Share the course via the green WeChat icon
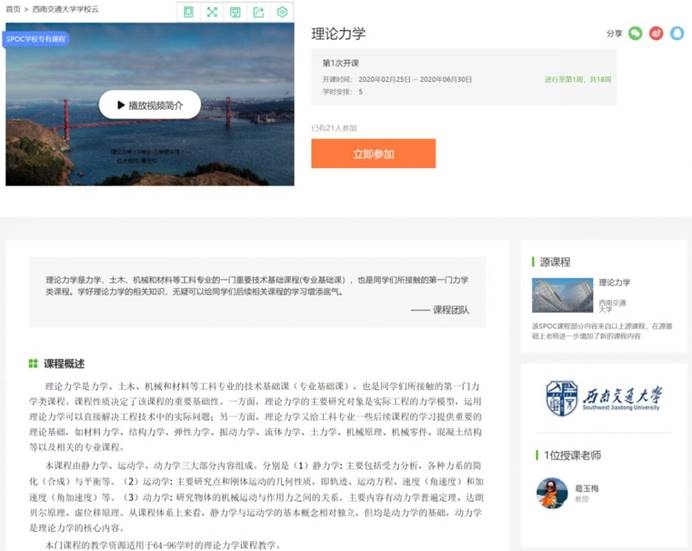This screenshot has height=551, width=692. pos(635,32)
